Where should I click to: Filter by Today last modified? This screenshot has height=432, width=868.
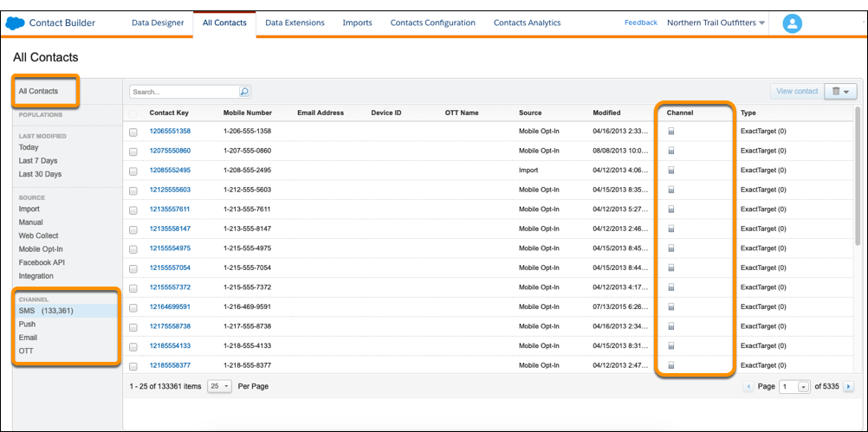[x=29, y=148]
